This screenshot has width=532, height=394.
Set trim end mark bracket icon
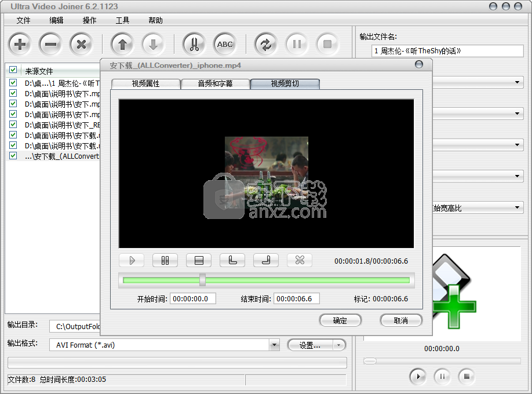(x=266, y=260)
